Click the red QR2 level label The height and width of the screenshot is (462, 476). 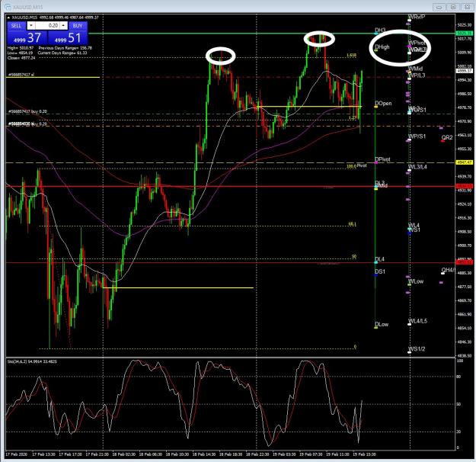coord(447,137)
